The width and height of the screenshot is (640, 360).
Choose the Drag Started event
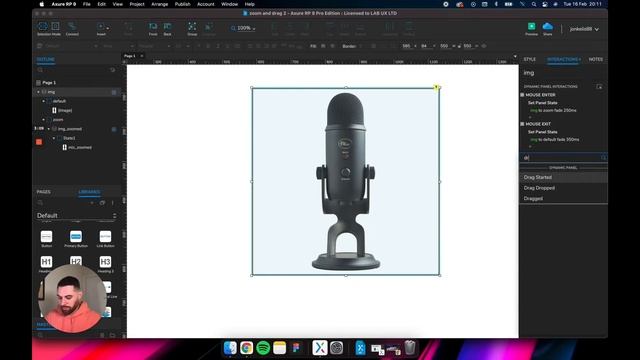[x=563, y=178]
